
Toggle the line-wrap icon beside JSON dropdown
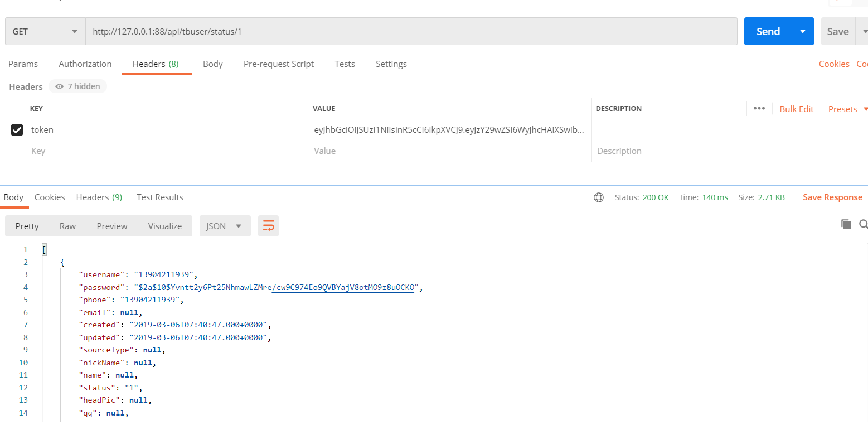click(x=268, y=226)
